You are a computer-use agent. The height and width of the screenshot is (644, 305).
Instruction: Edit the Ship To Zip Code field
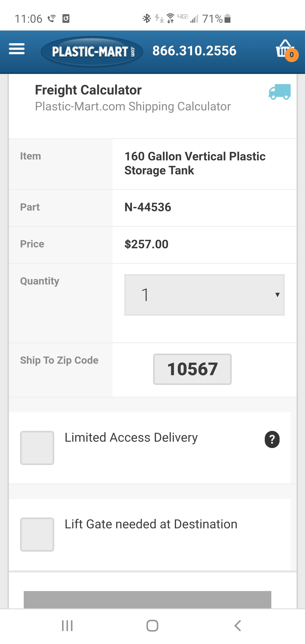(192, 369)
